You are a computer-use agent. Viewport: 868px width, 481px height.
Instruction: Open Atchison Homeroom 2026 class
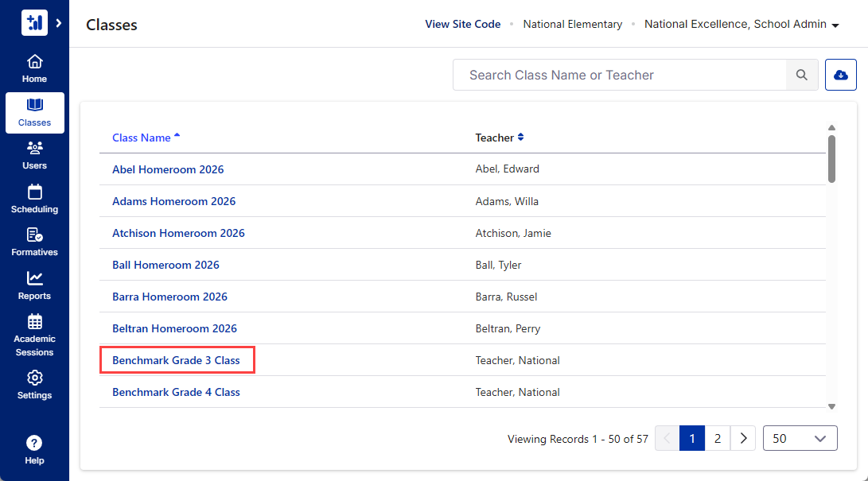[178, 233]
